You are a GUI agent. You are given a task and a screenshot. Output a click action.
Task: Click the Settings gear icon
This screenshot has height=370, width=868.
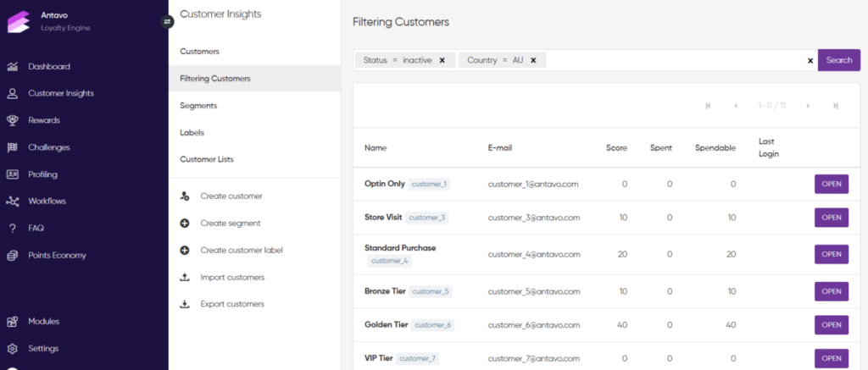(x=12, y=349)
